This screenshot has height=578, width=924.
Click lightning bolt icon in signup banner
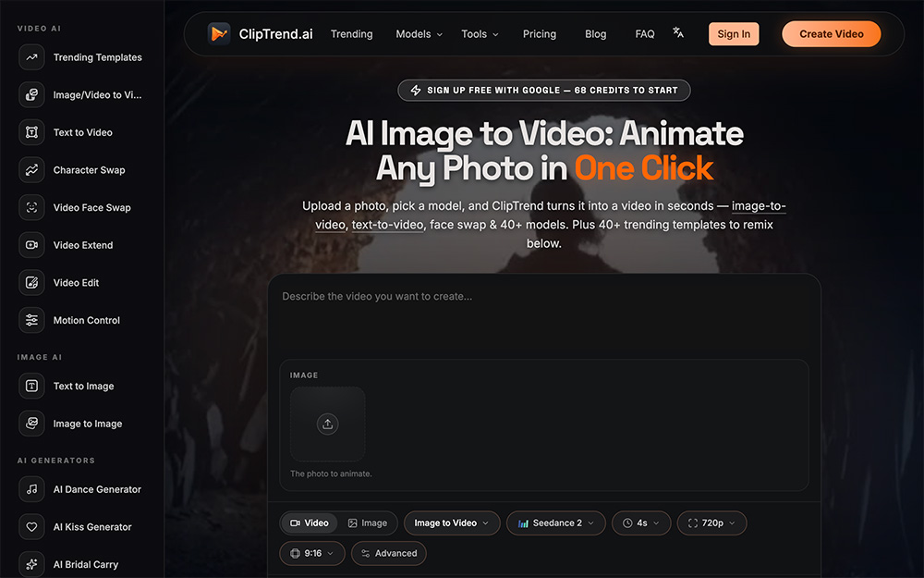(x=416, y=91)
